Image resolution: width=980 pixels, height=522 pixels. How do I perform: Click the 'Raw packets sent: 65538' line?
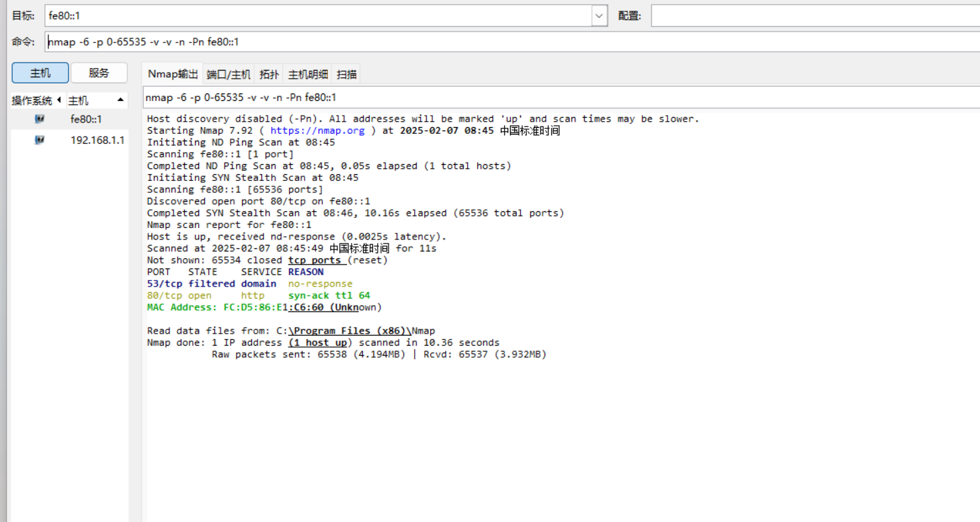[x=379, y=355]
